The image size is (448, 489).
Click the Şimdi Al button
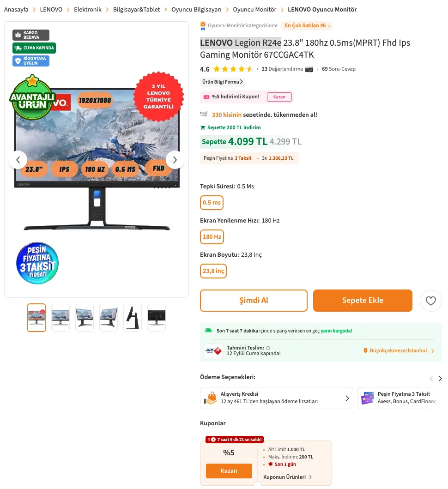tap(254, 301)
